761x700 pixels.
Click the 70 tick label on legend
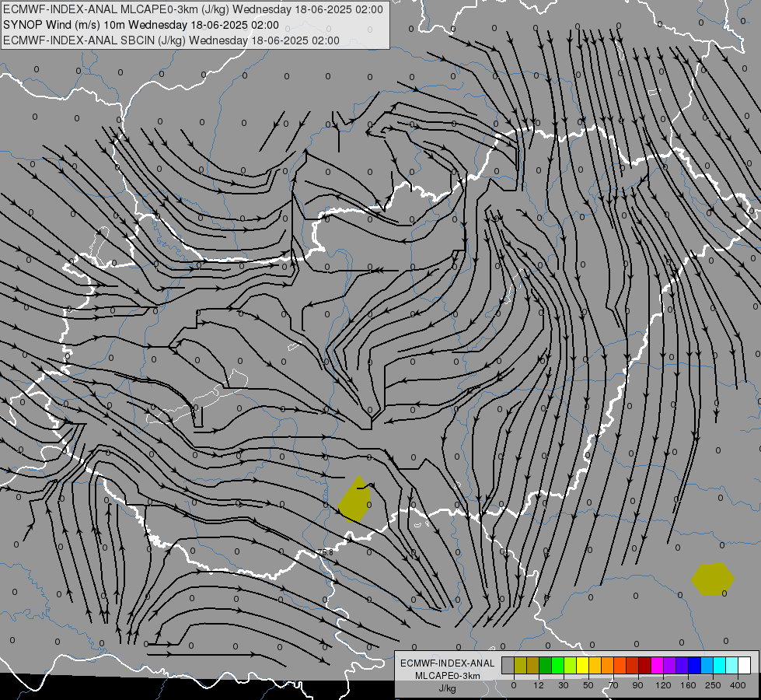613,685
